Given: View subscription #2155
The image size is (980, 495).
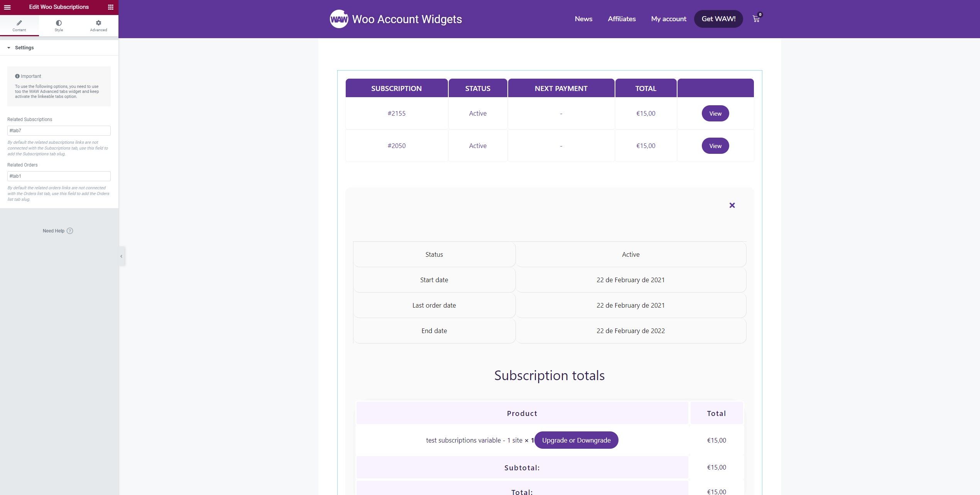Looking at the screenshot, I should pos(715,113).
